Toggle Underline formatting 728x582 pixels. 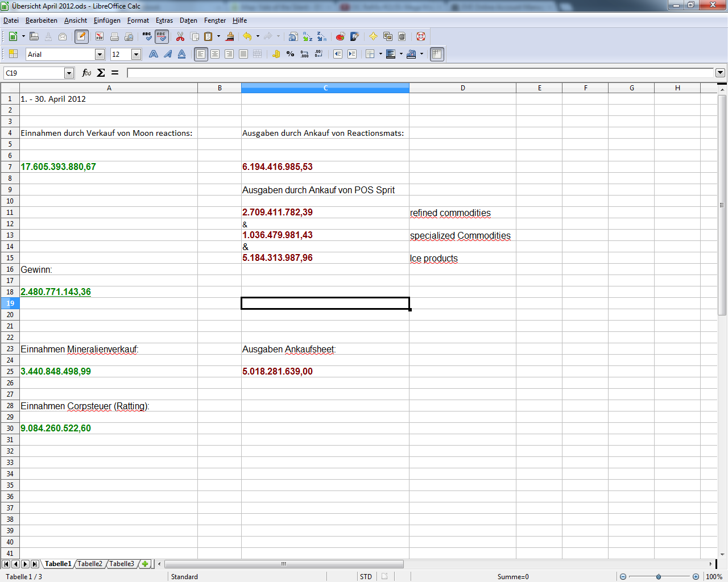pos(182,54)
